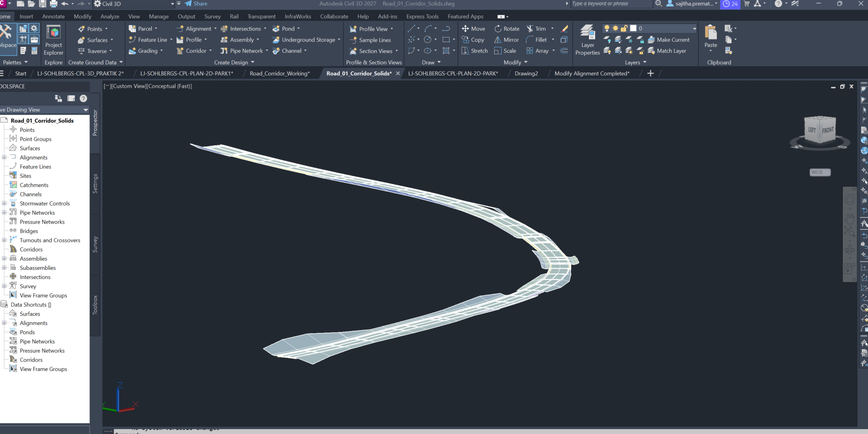
Task: Switch to the Annotate ribbon tab
Action: 53,17
